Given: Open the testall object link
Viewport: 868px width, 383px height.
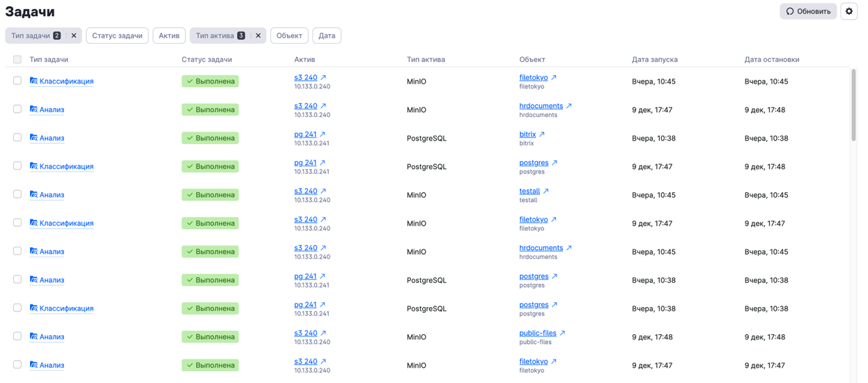Looking at the screenshot, I should (x=529, y=191).
